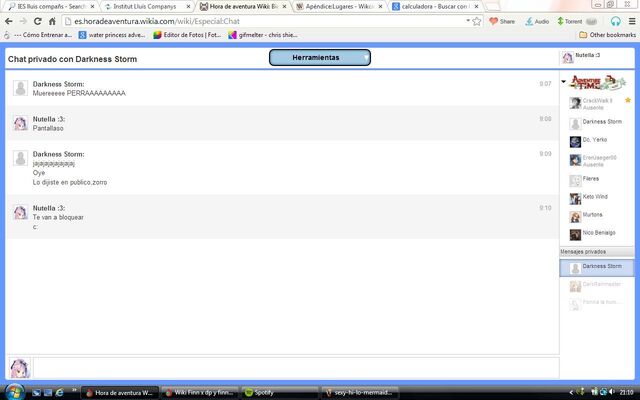Open the DarkRainmaster private message entry
640x400 pixels.
coord(597,286)
